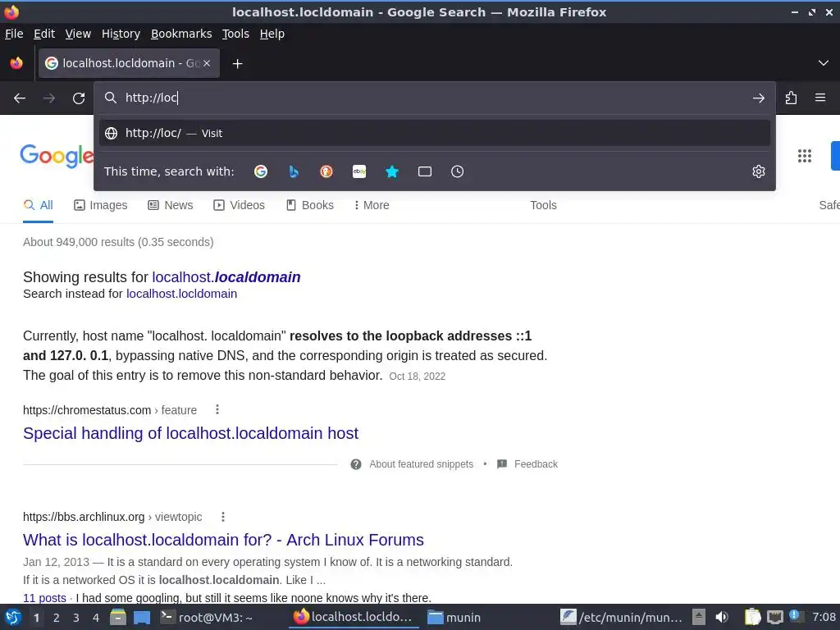Open the localhost.localdomain corrected search link
The width and height of the screenshot is (840, 630).
[x=226, y=277]
